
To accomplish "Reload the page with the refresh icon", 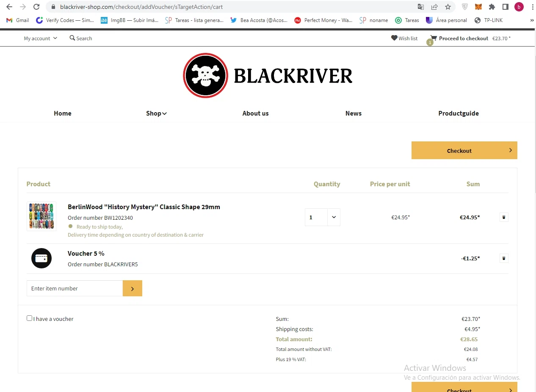I will pyautogui.click(x=36, y=7).
